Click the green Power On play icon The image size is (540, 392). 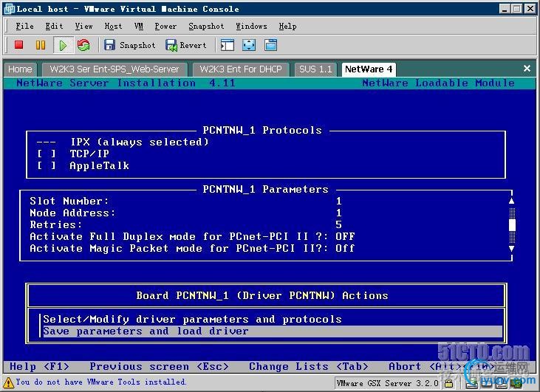tap(63, 45)
